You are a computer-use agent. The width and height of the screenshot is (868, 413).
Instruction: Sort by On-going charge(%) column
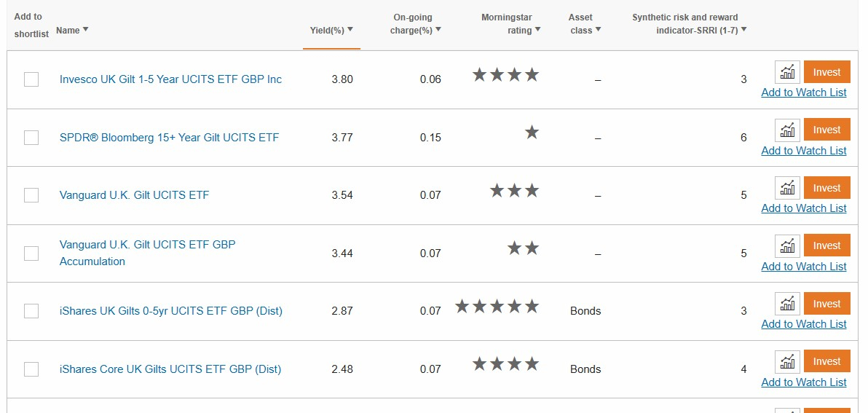point(415,23)
